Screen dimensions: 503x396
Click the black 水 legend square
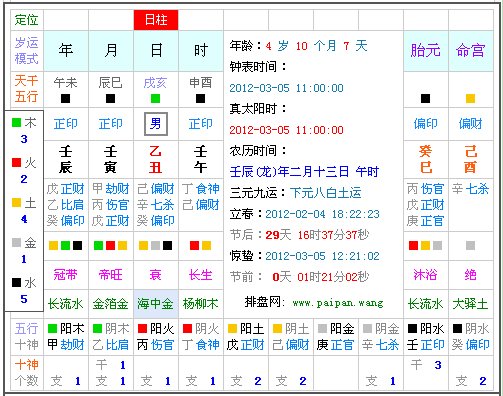[x=16, y=282]
